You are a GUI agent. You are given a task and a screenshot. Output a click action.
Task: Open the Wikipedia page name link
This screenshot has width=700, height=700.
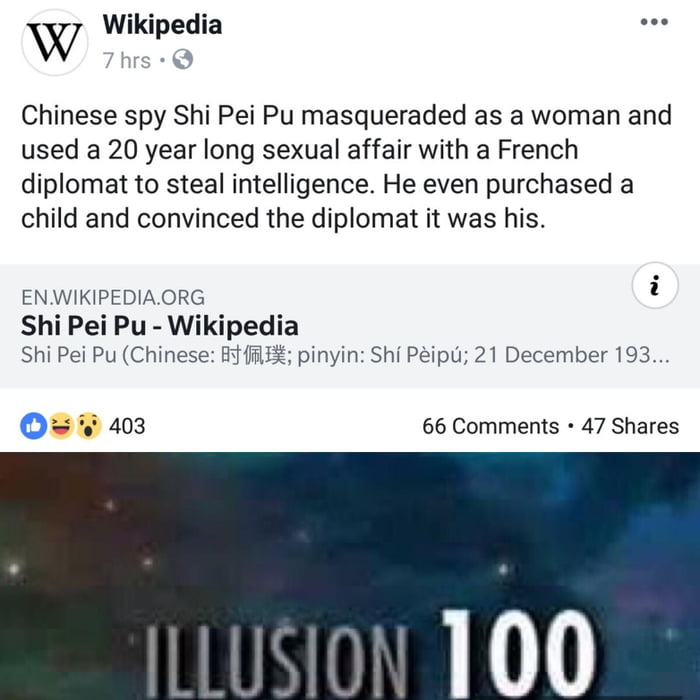point(162,25)
